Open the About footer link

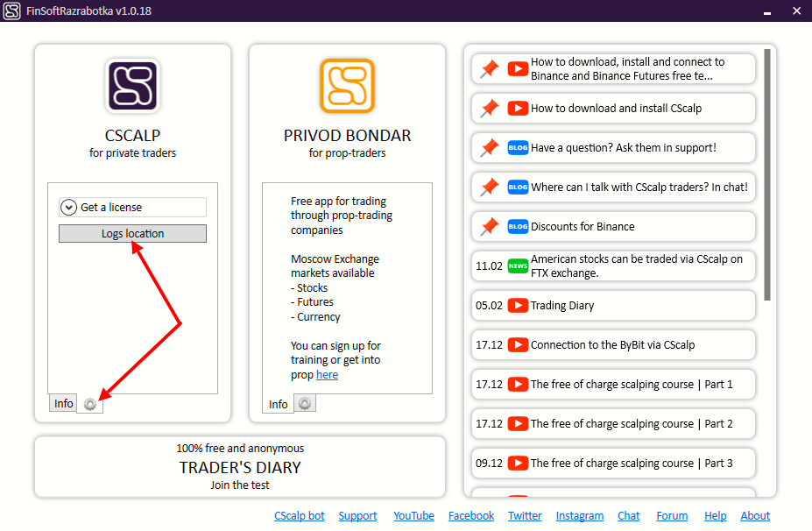[x=755, y=516]
